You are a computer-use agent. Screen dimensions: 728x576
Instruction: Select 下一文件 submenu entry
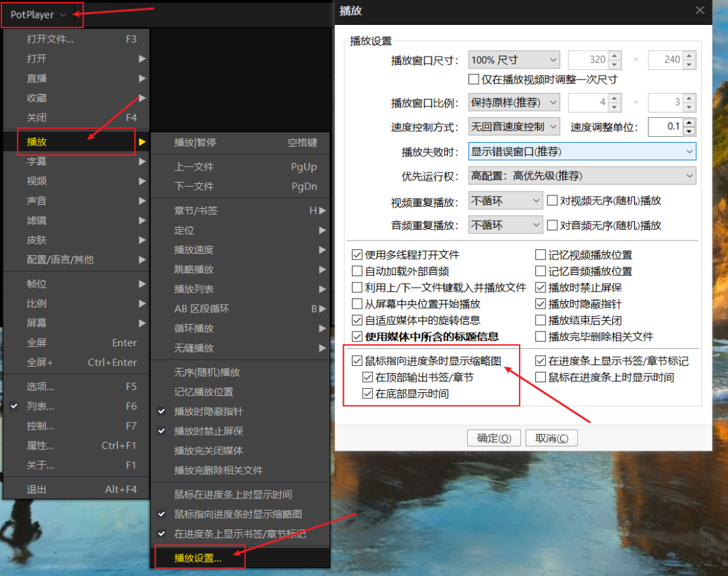click(241, 186)
